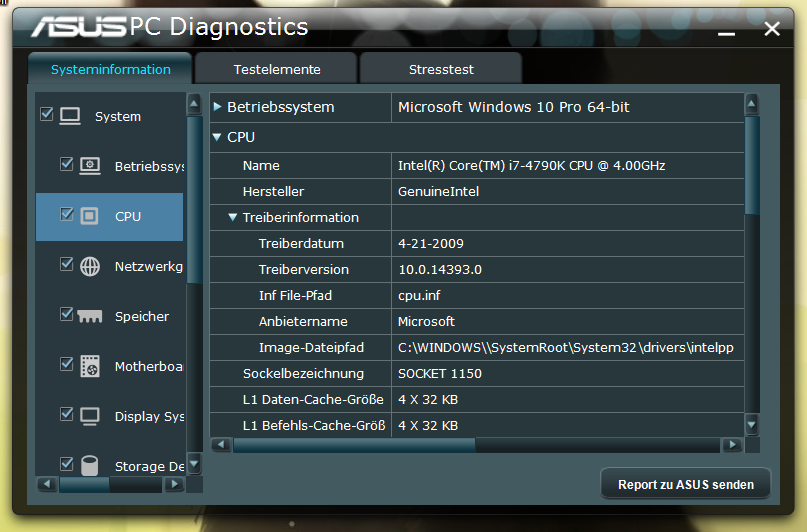Image resolution: width=807 pixels, height=532 pixels.
Task: Open the Testelemente tab
Action: (277, 69)
